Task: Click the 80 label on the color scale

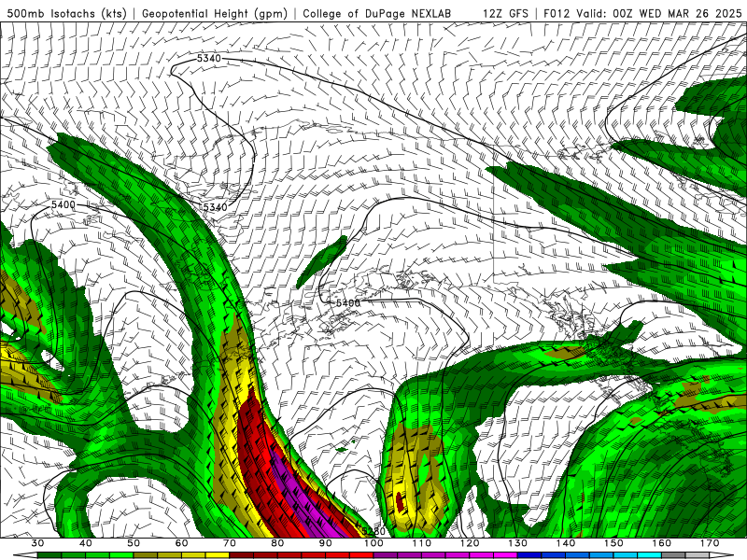Action: [x=277, y=543]
